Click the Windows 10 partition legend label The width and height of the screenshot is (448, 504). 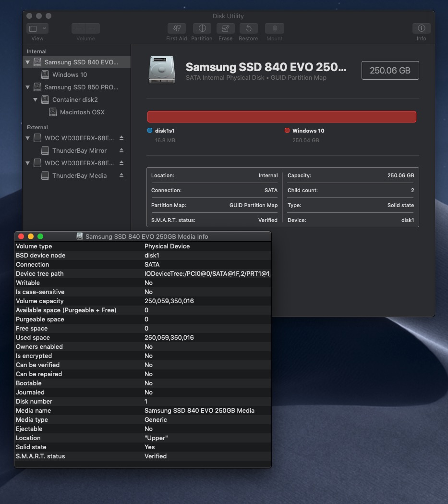tap(308, 131)
